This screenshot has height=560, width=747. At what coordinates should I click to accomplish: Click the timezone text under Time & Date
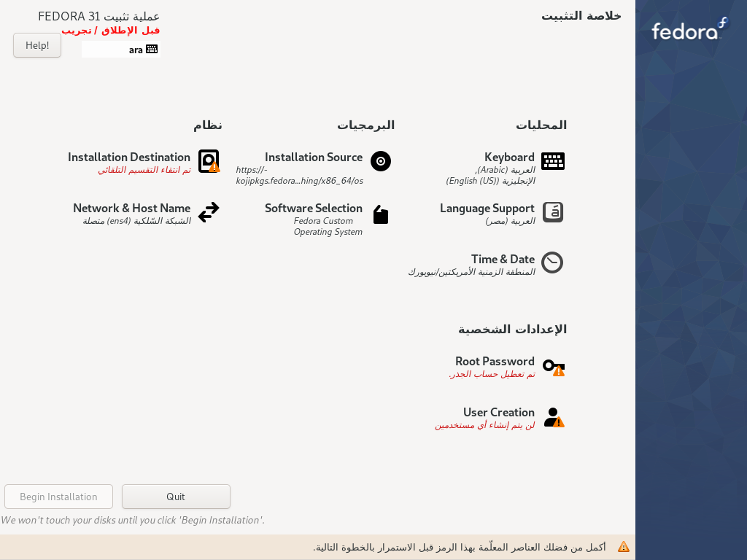pos(472,272)
